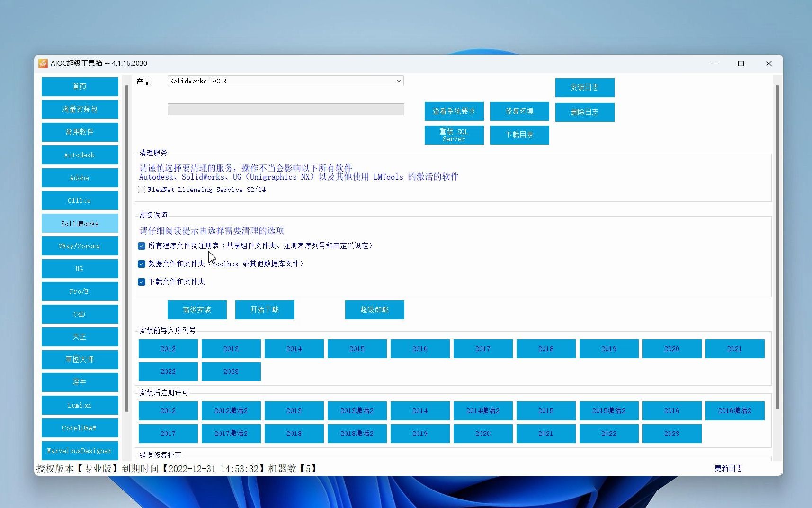Viewport: 812px width, 508px height.
Task: Select the Adobe sidebar entry
Action: 80,178
